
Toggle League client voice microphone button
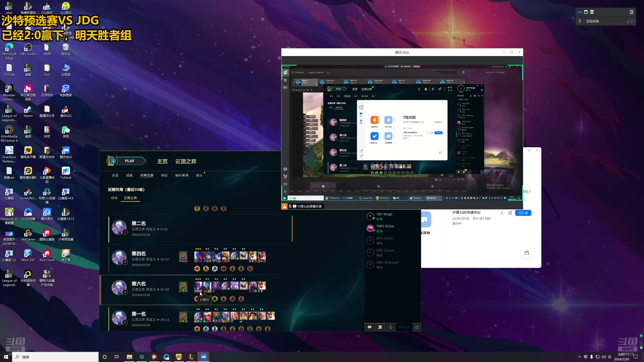tap(391, 327)
